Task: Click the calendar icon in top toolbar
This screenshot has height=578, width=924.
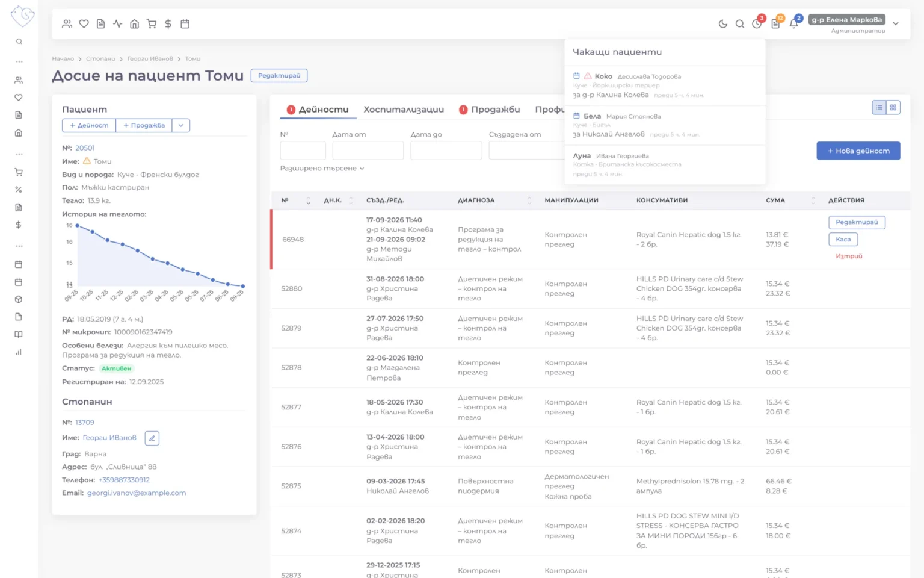Action: point(185,24)
